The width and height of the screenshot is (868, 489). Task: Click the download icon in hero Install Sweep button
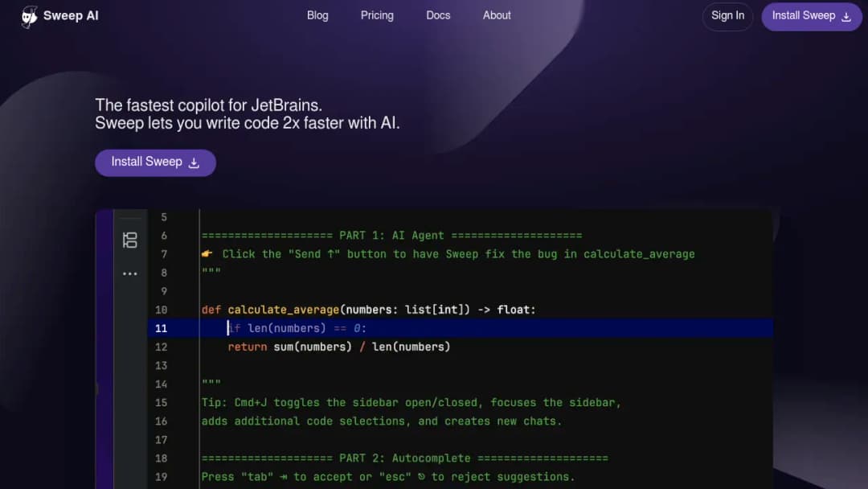(194, 162)
